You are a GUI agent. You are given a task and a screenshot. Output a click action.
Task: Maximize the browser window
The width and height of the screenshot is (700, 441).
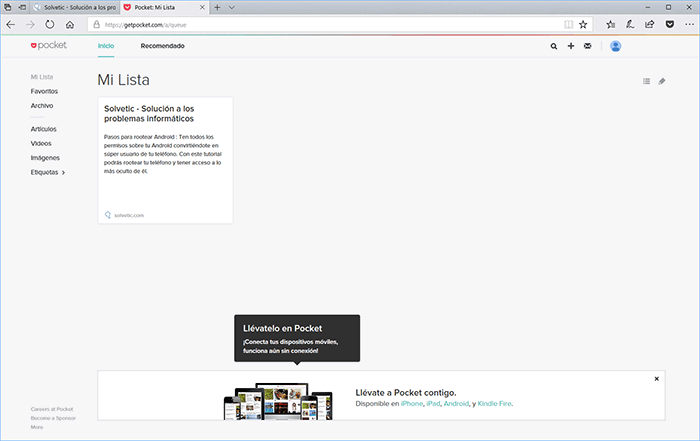coord(668,7)
